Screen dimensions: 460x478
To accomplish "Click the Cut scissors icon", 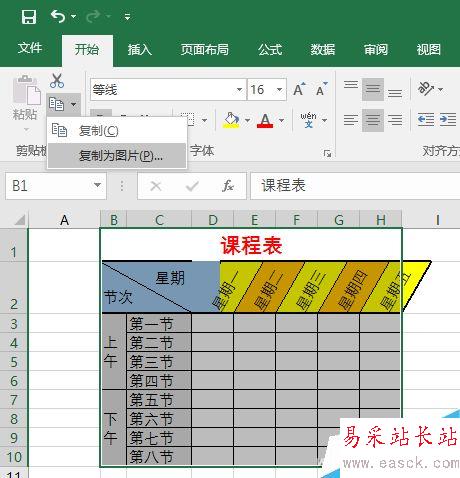I will 57,81.
